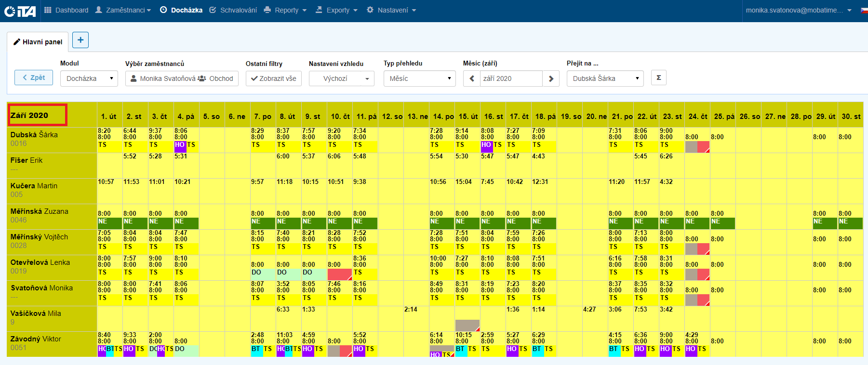The height and width of the screenshot is (365, 868).
Task: Click the září 2020 month field
Action: [x=511, y=78]
